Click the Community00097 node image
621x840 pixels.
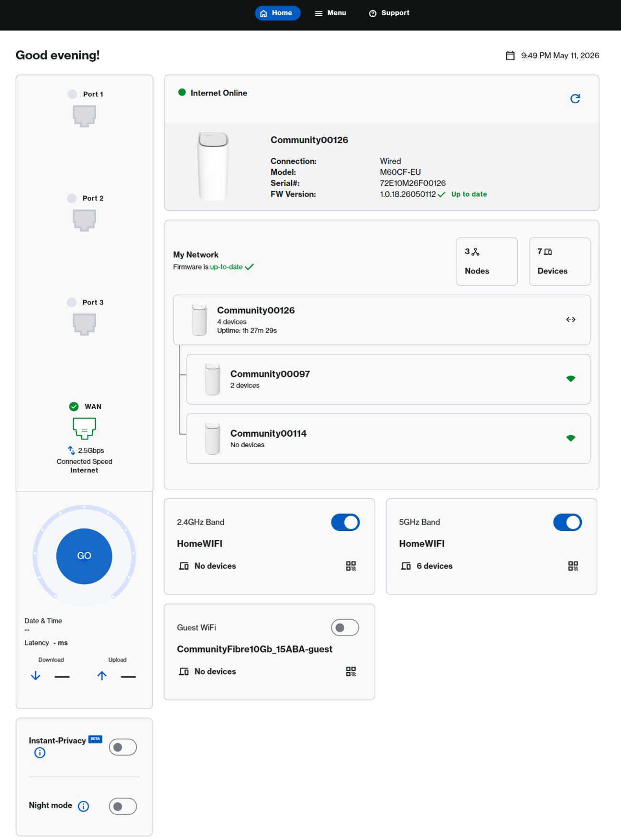[212, 379]
